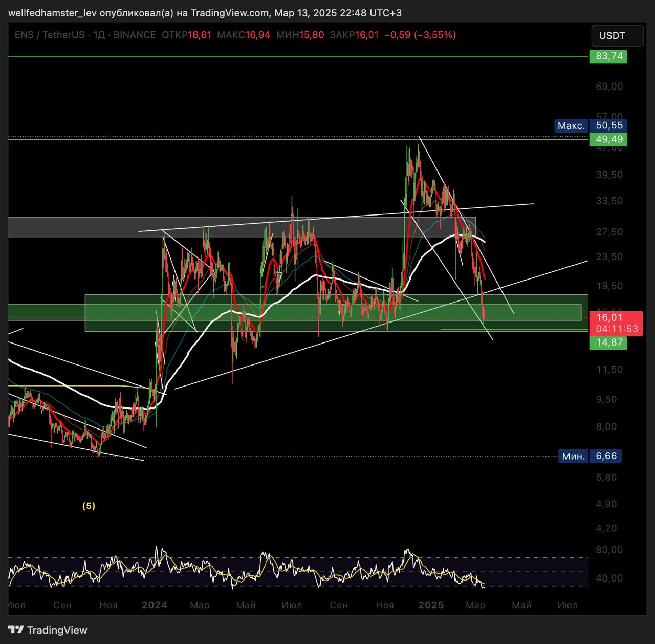
Task: Click the Июл label right of Май on the time axis
Action: 567,605
